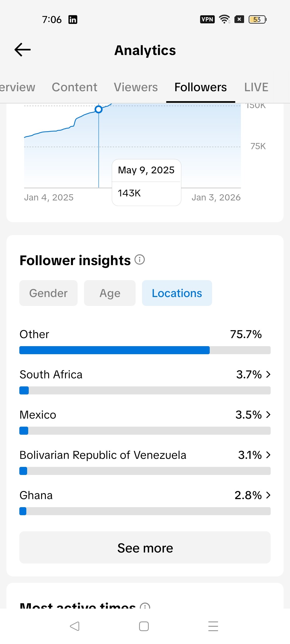Open recent apps menu icon
The width and height of the screenshot is (290, 644).
tap(213, 626)
